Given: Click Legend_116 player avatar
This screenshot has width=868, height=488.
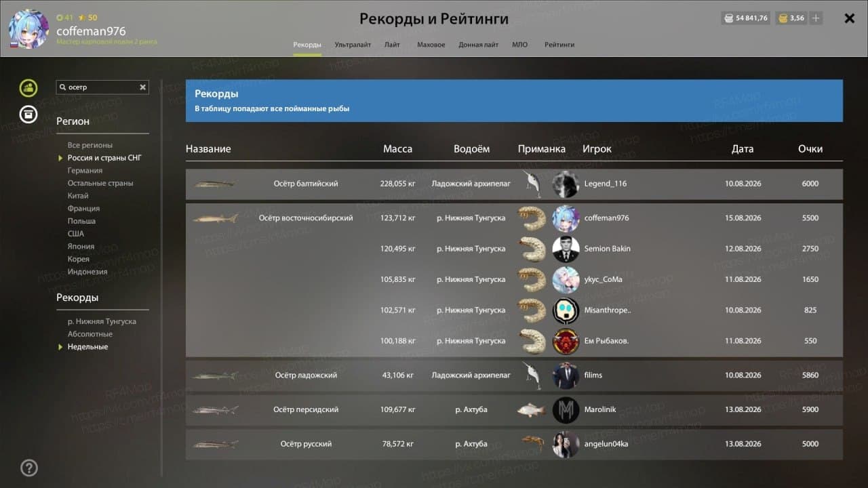Looking at the screenshot, I should pyautogui.click(x=566, y=184).
